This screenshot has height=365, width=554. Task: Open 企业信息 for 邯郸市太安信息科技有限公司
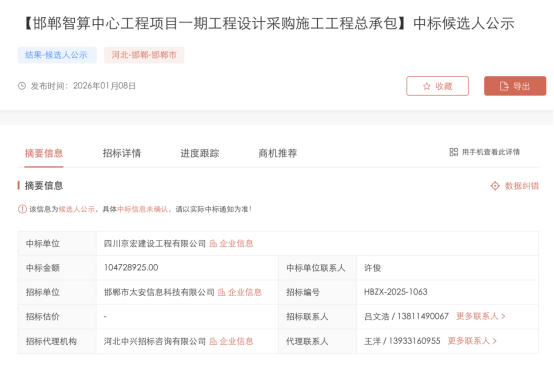pyautogui.click(x=245, y=292)
